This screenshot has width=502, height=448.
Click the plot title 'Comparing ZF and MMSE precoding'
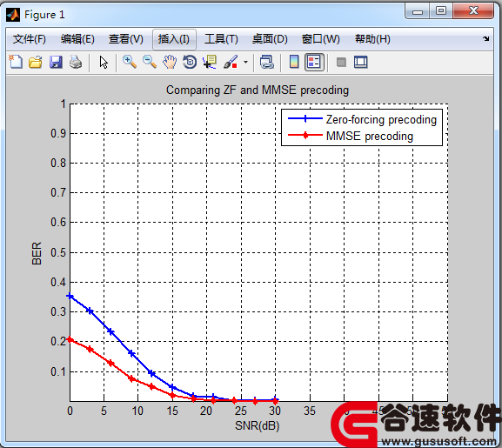[x=258, y=90]
